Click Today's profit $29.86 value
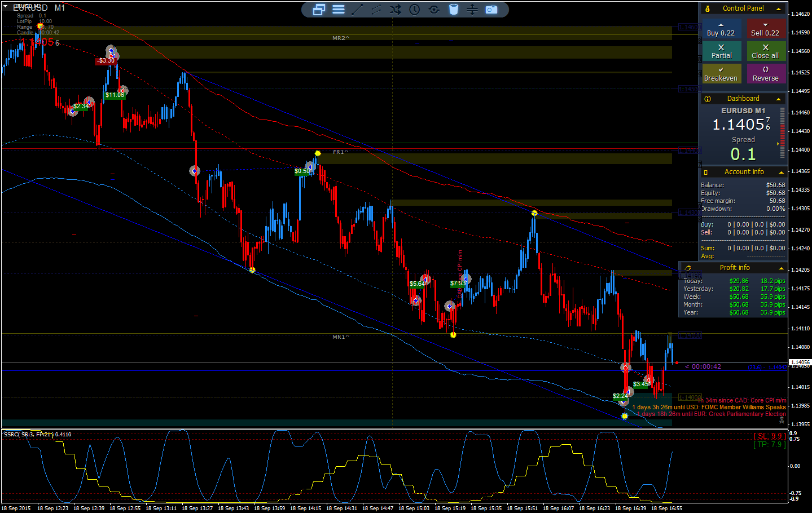This screenshot has height=513, width=812. [x=739, y=281]
